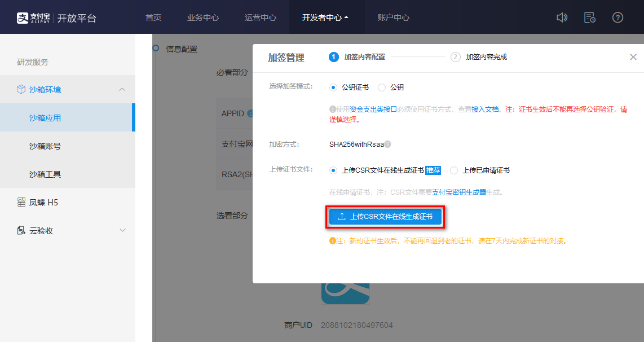
Task: Click the cube icon beside 沙箱环境
Action: coord(21,89)
